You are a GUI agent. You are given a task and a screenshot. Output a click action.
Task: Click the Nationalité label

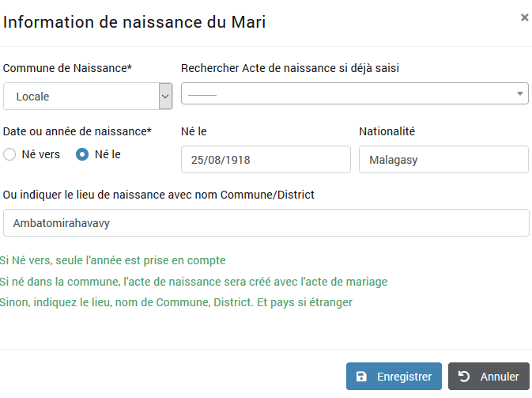click(387, 131)
